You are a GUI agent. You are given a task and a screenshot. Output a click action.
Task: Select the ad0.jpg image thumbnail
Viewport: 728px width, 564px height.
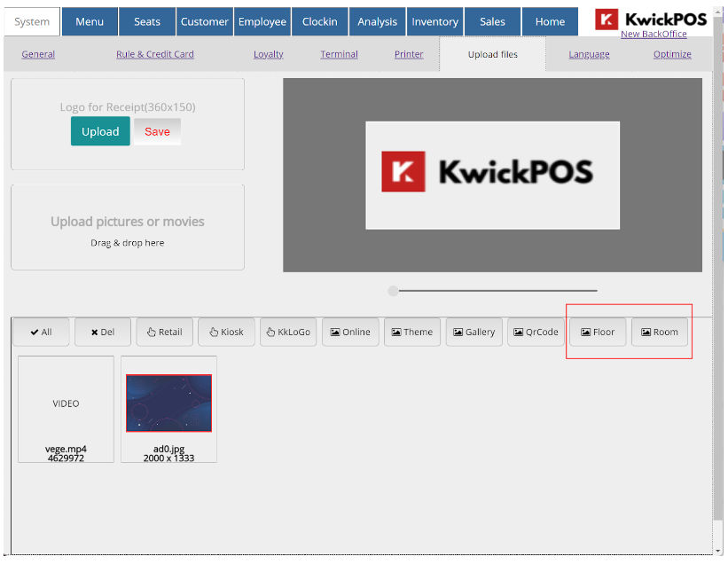[x=169, y=403]
